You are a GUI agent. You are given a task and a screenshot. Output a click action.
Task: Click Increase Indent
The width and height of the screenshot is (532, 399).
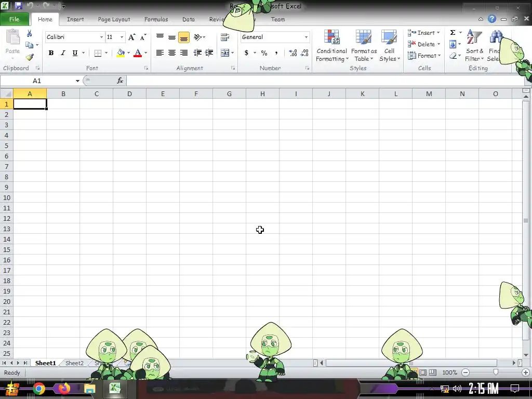pyautogui.click(x=209, y=52)
